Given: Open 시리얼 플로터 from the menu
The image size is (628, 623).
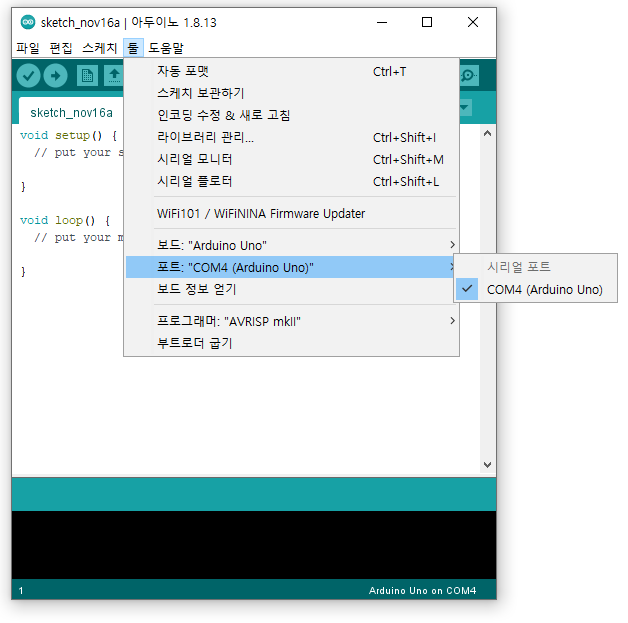Looking at the screenshot, I should tap(292, 181).
